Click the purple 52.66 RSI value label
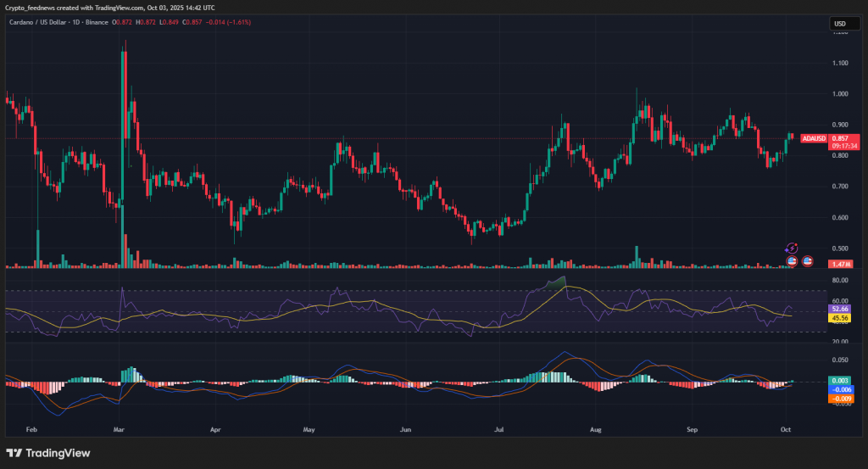 pyautogui.click(x=840, y=310)
